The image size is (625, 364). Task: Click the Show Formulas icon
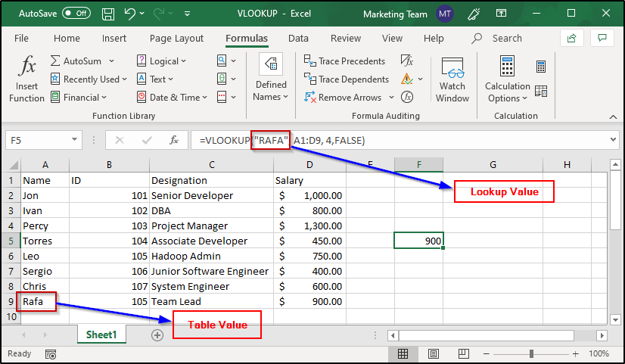click(406, 61)
